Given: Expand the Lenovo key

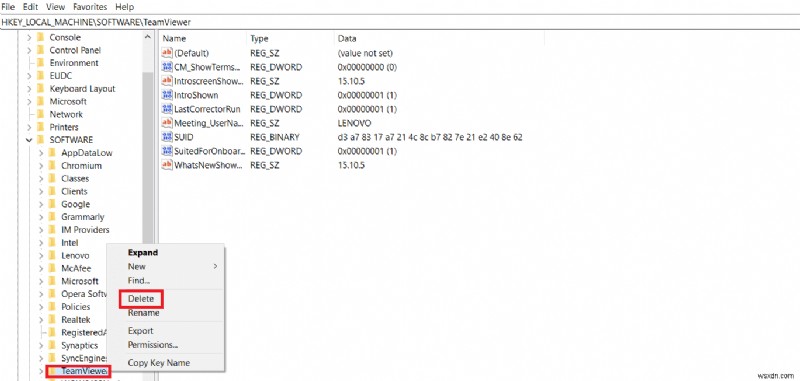Looking at the screenshot, I should coord(41,256).
